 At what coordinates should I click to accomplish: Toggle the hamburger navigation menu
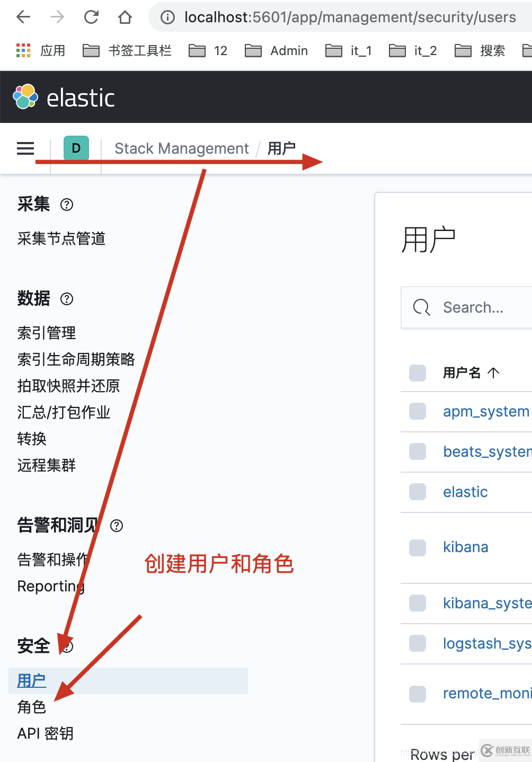coord(25,148)
